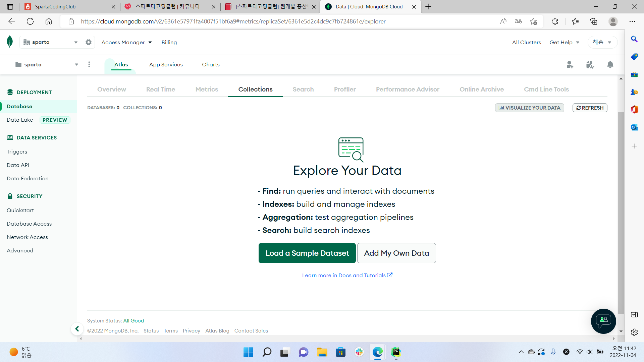Open Edge sidebar search icon
644x362 pixels.
(x=634, y=39)
